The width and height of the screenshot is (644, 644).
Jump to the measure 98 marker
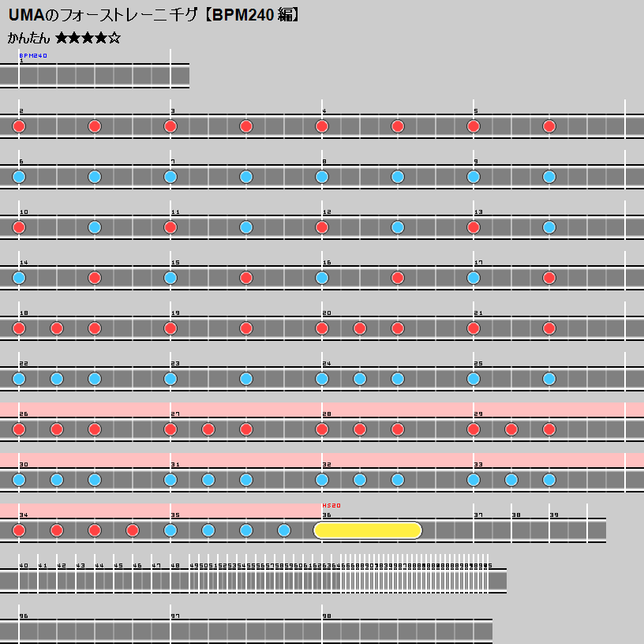(326, 616)
